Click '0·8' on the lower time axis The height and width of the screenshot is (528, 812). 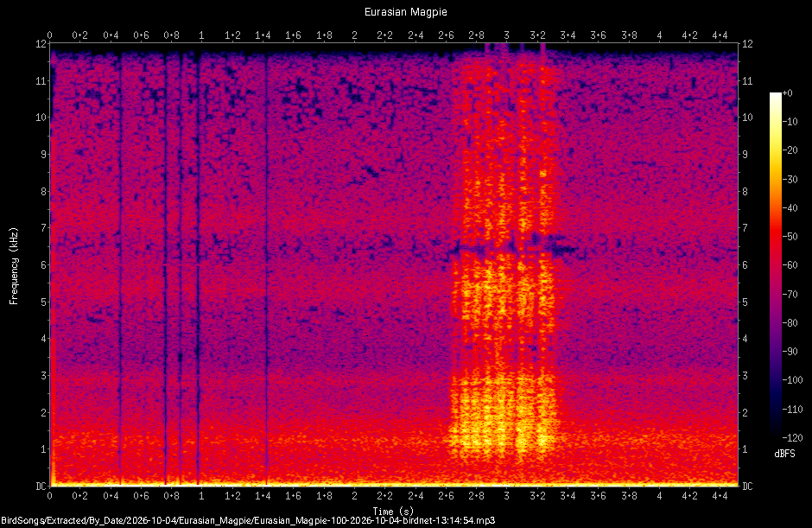171,496
